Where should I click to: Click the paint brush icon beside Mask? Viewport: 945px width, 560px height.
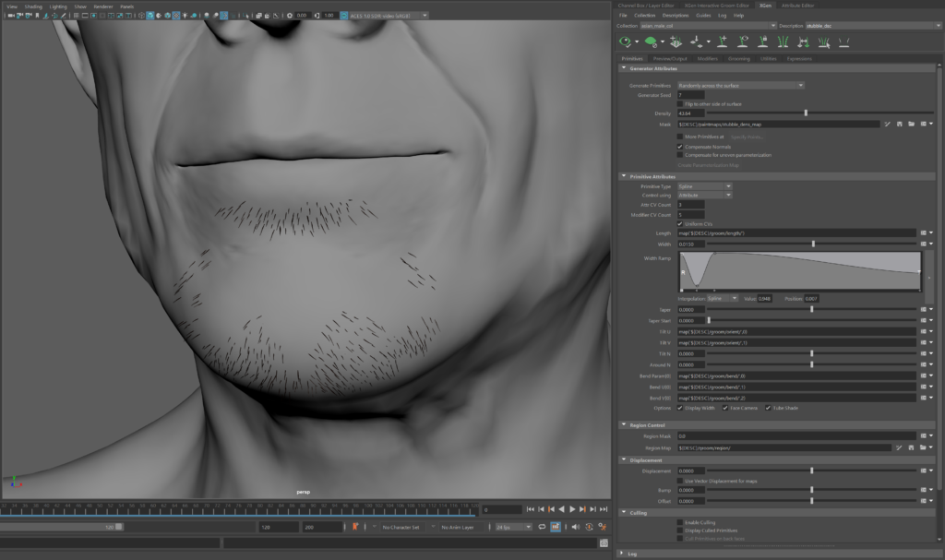click(x=886, y=124)
